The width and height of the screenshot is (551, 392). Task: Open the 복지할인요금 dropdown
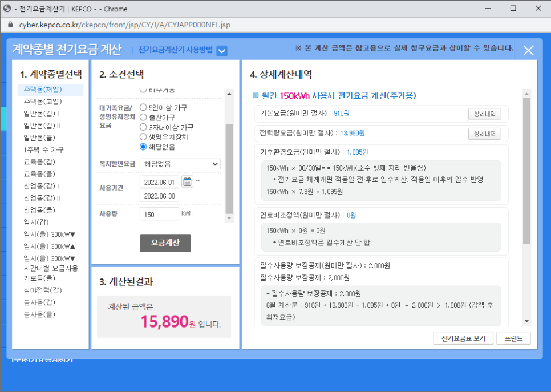[x=180, y=164]
